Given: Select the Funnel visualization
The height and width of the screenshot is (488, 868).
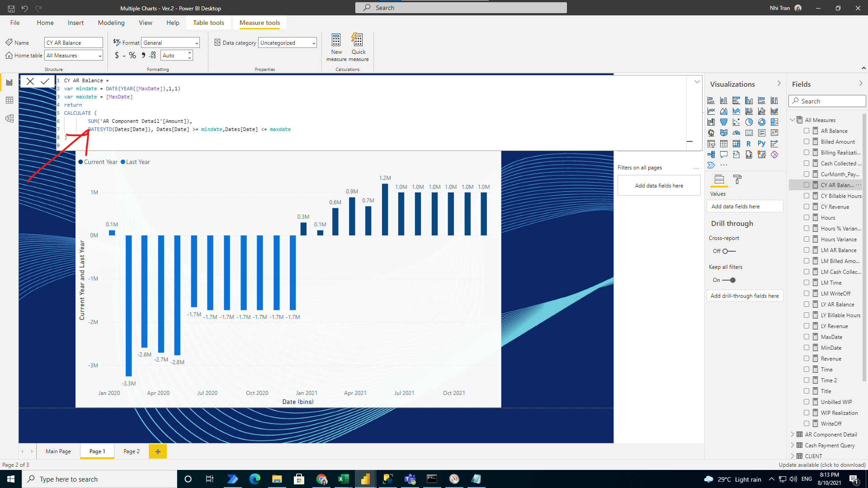Looking at the screenshot, I should point(724,122).
